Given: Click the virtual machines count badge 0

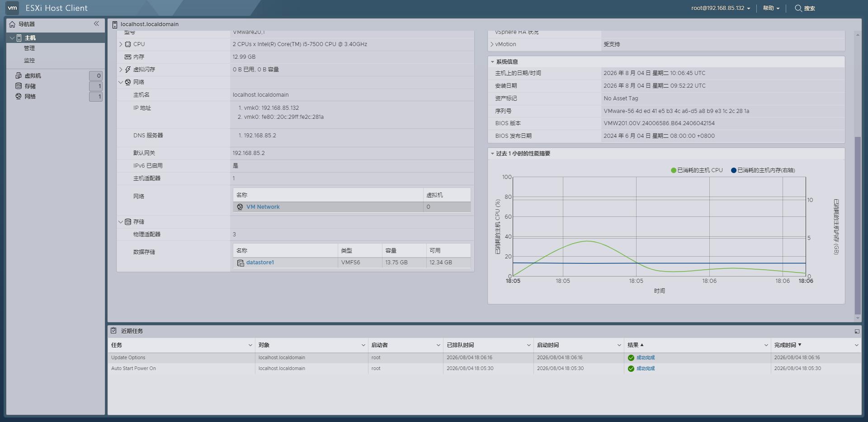Looking at the screenshot, I should click(95, 76).
